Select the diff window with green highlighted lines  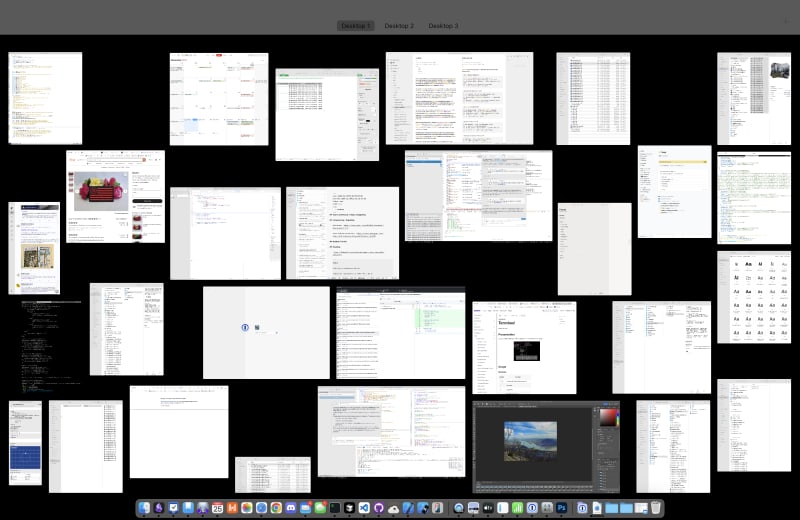[401, 333]
